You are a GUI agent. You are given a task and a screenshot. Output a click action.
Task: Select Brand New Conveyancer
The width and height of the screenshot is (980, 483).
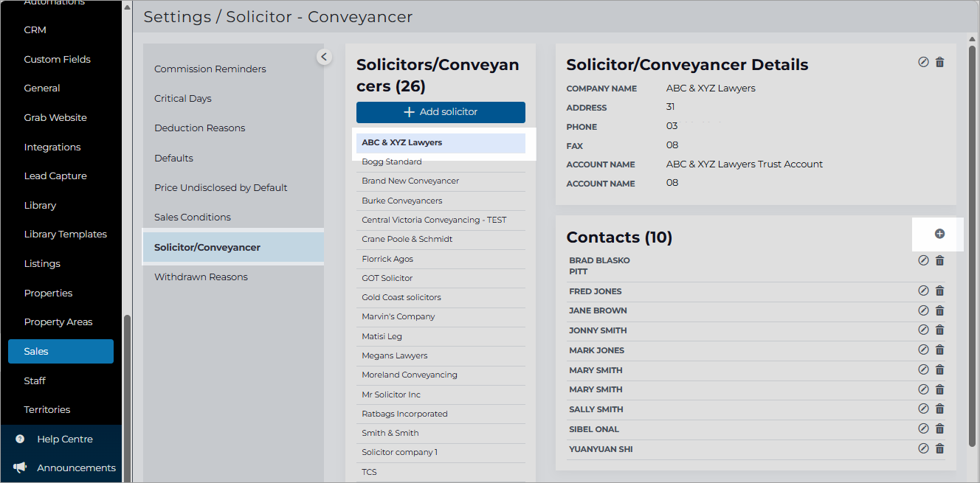pyautogui.click(x=441, y=181)
